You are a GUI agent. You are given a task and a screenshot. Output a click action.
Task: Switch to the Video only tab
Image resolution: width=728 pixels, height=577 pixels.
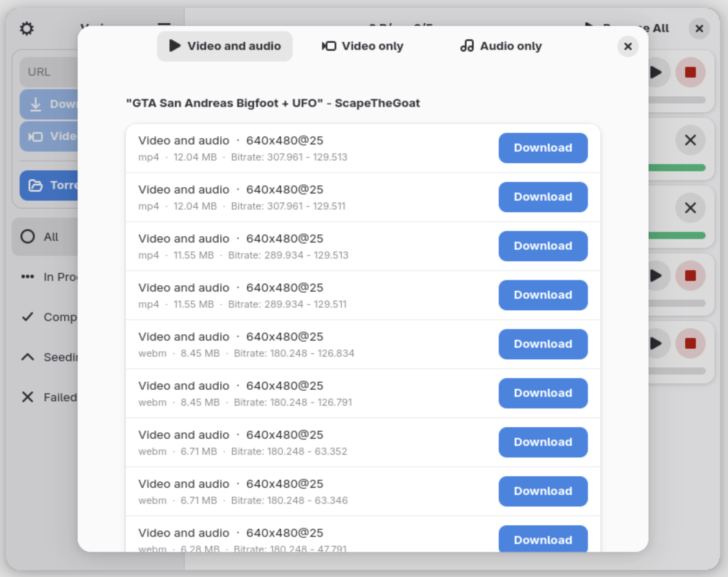point(363,46)
